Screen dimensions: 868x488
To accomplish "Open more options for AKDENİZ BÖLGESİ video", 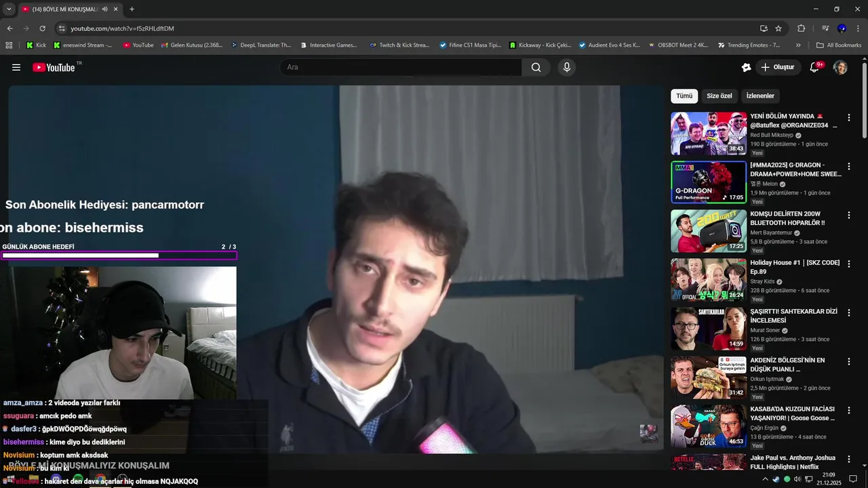I will pyautogui.click(x=848, y=361).
